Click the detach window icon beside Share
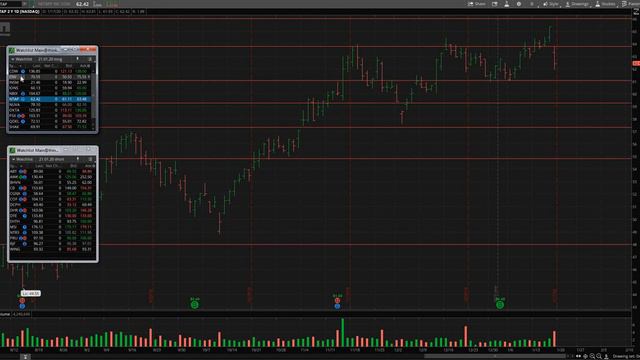 495,4
